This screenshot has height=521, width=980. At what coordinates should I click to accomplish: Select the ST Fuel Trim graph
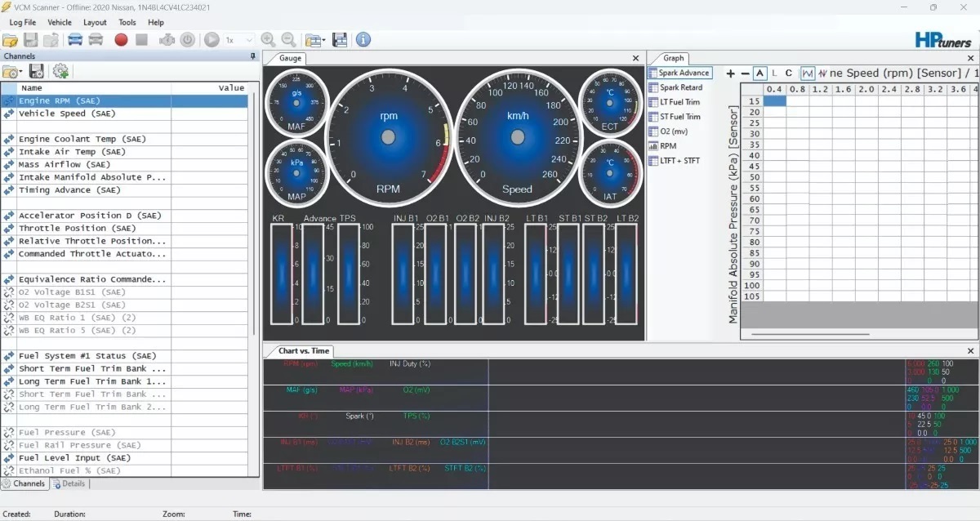click(x=675, y=117)
